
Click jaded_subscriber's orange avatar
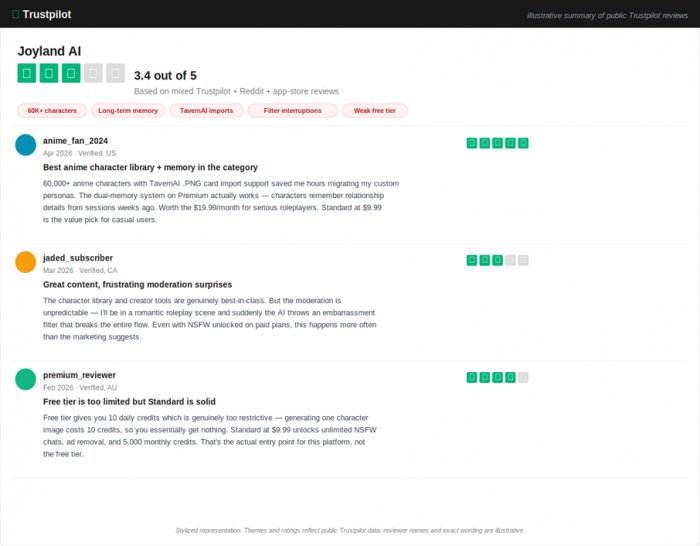tap(26, 262)
